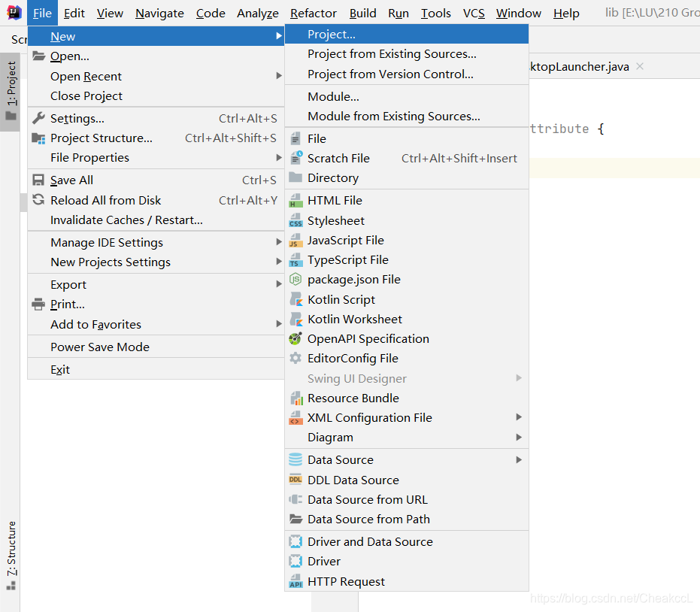Click the Data Source from URL icon
This screenshot has height=612, width=700.
[x=295, y=499]
